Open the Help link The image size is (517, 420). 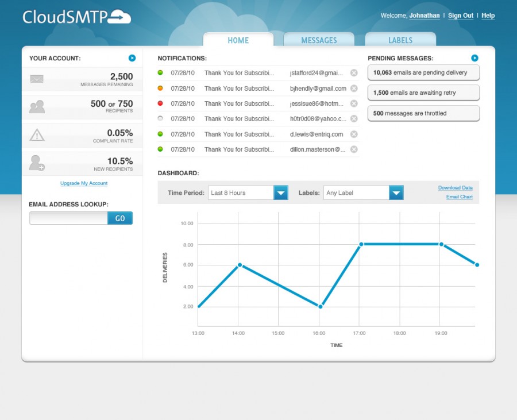coord(488,16)
